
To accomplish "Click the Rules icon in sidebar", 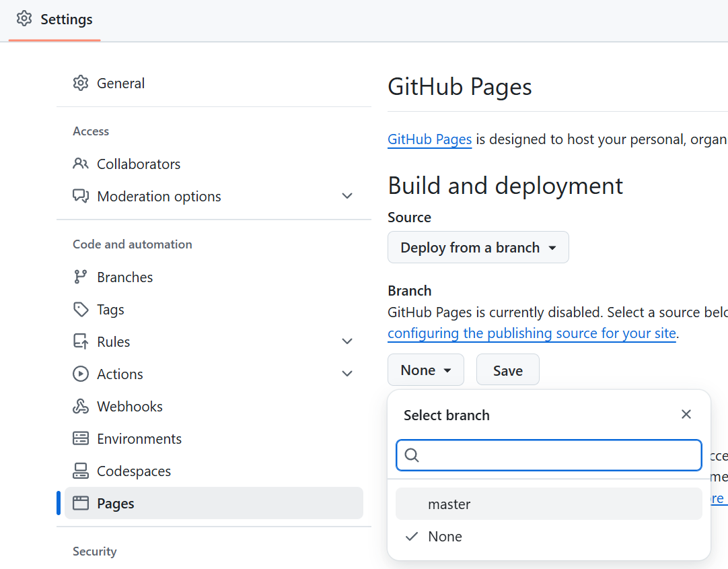I will coord(81,341).
